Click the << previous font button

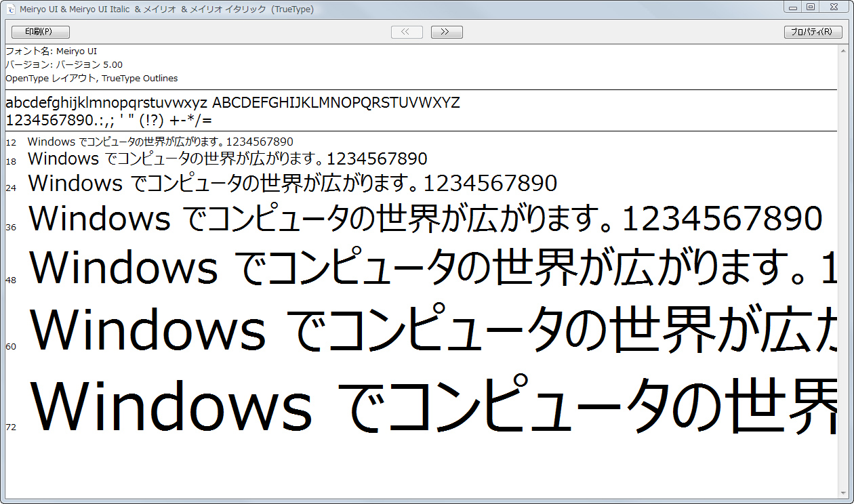click(x=406, y=31)
